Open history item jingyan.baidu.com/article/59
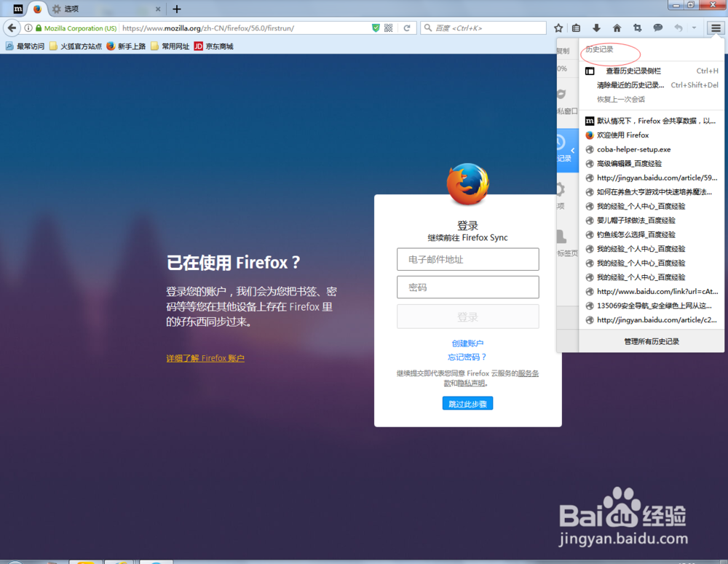The height and width of the screenshot is (564, 728). point(652,178)
